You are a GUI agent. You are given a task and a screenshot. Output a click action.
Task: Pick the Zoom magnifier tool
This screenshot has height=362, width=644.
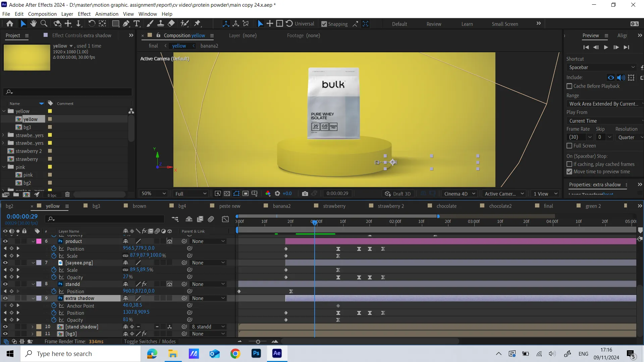[44, 23]
